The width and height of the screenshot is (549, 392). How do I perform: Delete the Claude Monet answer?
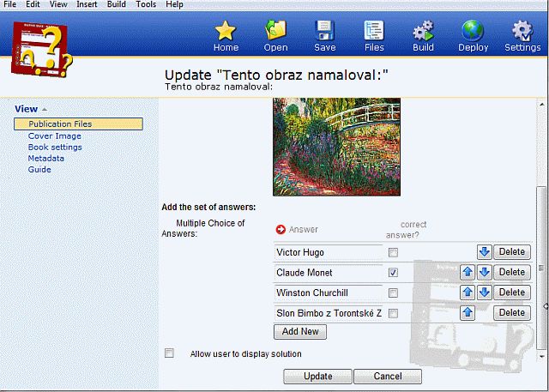(x=512, y=272)
